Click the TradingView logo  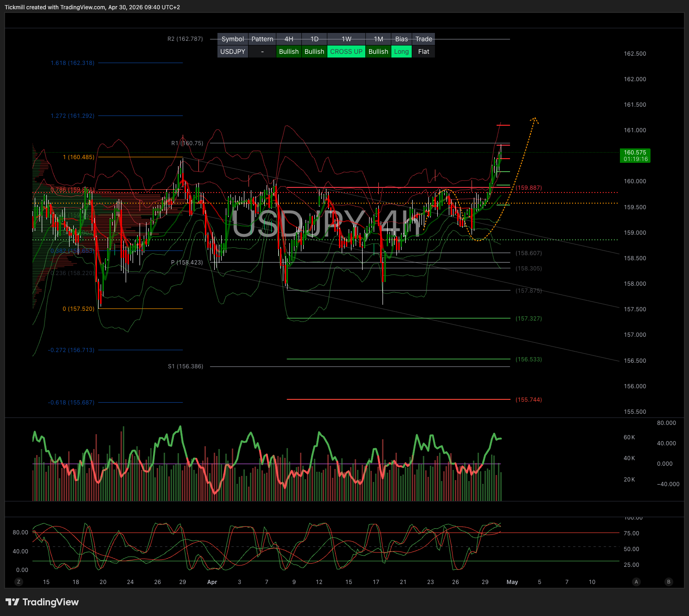click(42, 602)
